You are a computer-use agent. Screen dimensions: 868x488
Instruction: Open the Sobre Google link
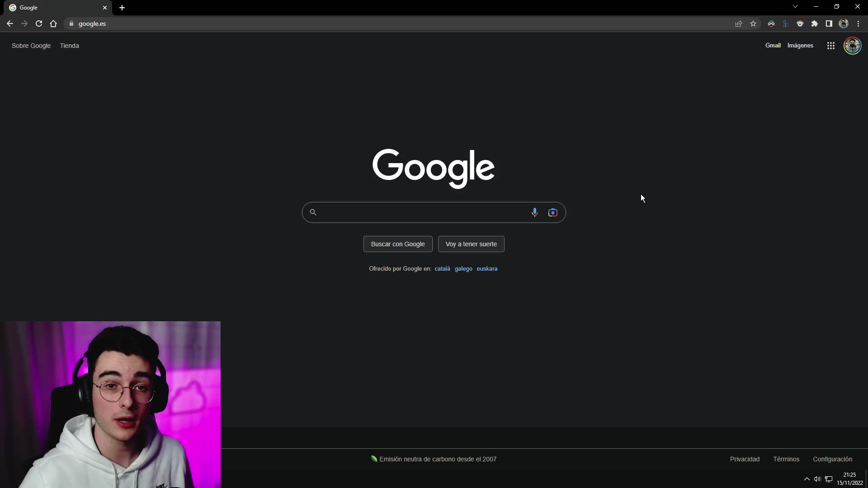point(31,46)
